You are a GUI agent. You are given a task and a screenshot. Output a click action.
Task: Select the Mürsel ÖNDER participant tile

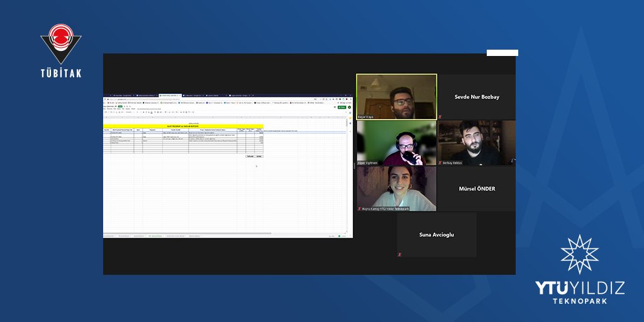pos(477,189)
